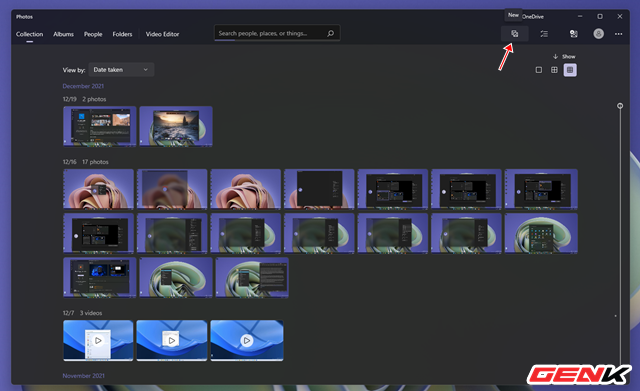Click the Select checklist icon

click(544, 34)
